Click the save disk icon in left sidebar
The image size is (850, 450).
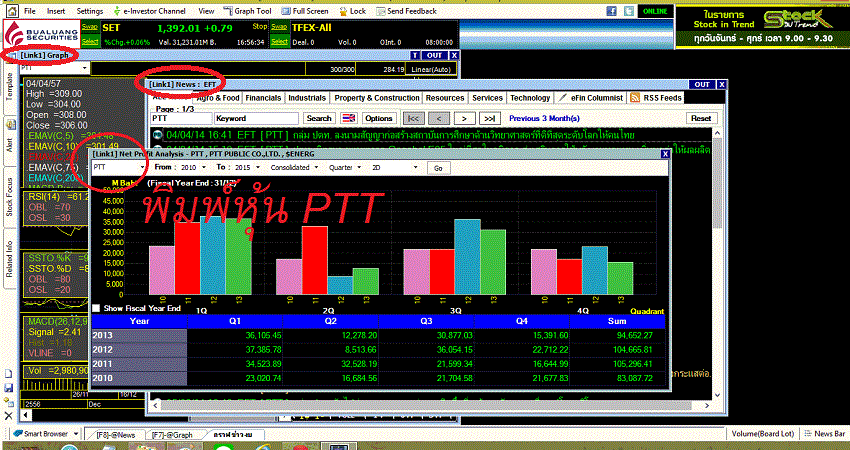(8, 388)
